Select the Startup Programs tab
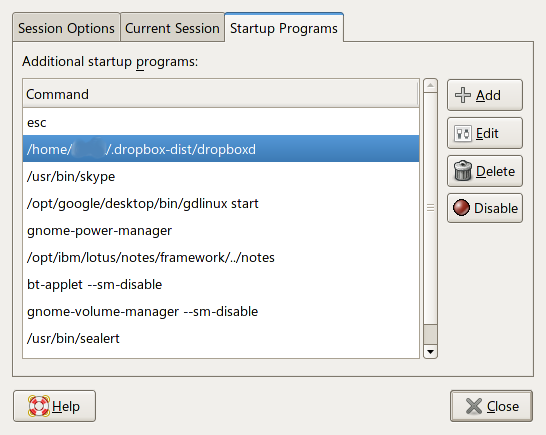This screenshot has width=546, height=435. coord(284,28)
